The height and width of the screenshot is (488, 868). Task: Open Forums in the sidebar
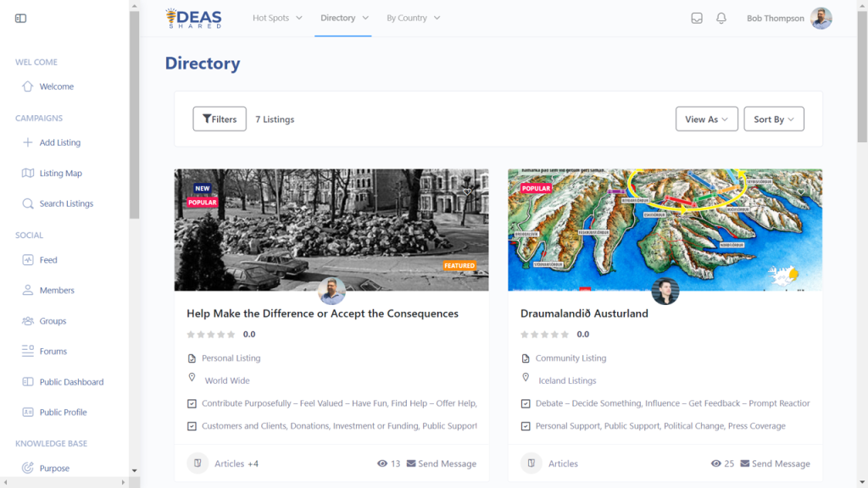coord(53,351)
